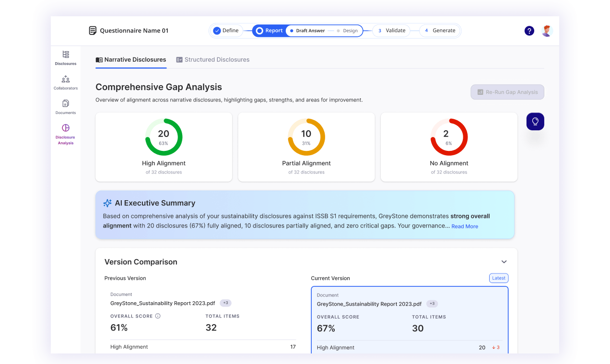Open the user profile avatar

547,31
